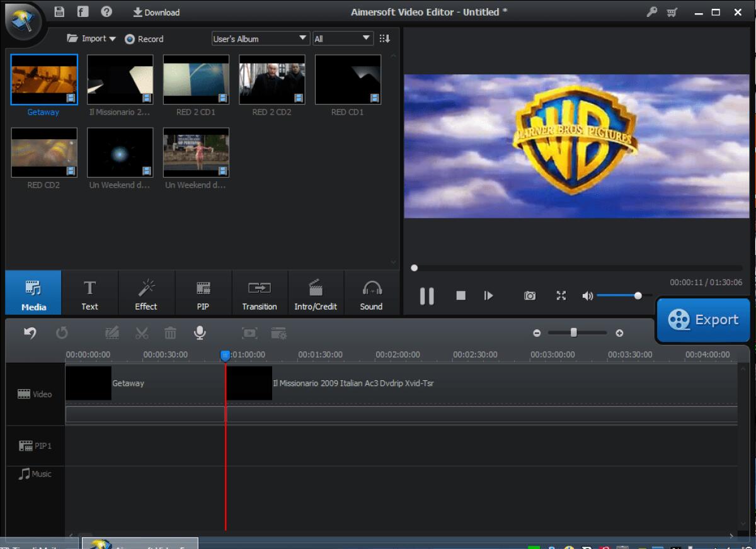
Task: Mute audio with the speaker icon
Action: pos(588,295)
